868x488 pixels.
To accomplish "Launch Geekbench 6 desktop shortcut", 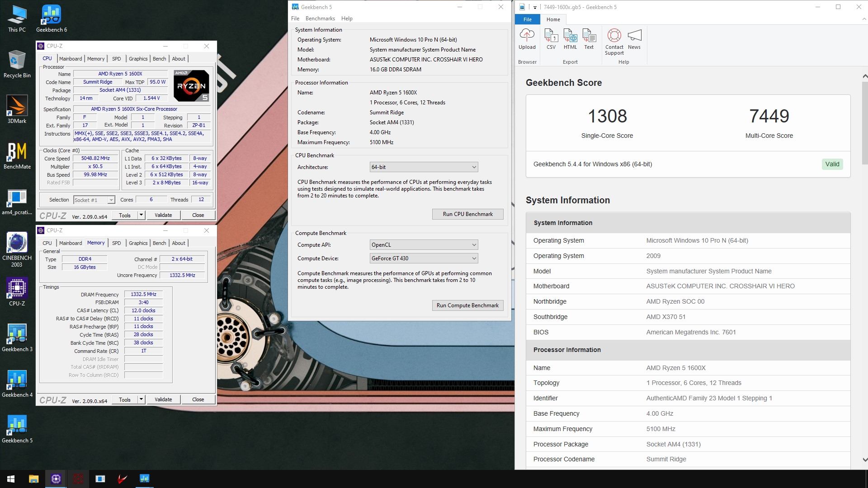I will tap(52, 19).
